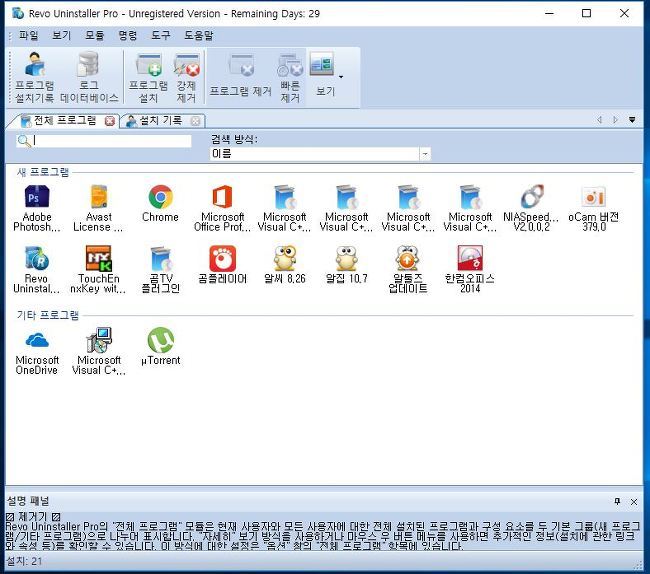Click the 설치: 21 status bar text
Image resolution: width=650 pixels, height=574 pixels.
point(24,562)
